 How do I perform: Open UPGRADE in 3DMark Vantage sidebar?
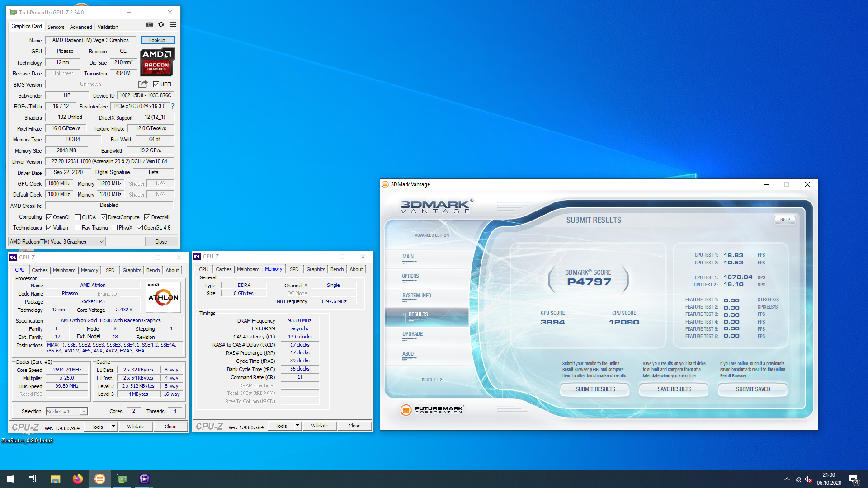pos(412,334)
